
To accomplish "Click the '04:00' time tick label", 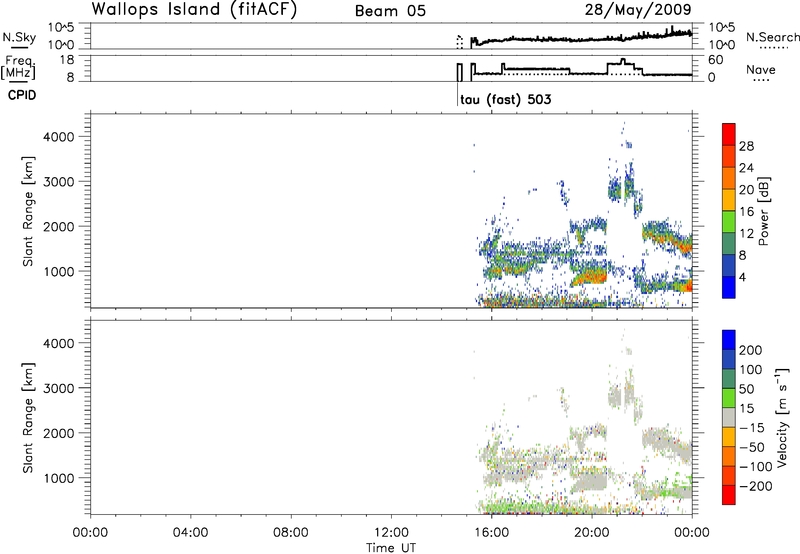I will point(191,533).
